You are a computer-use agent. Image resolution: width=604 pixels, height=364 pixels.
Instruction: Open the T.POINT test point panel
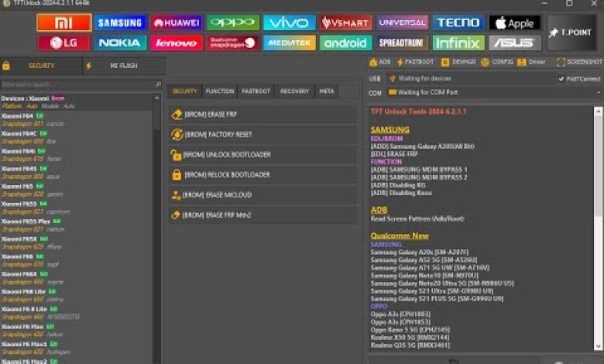tap(572, 33)
